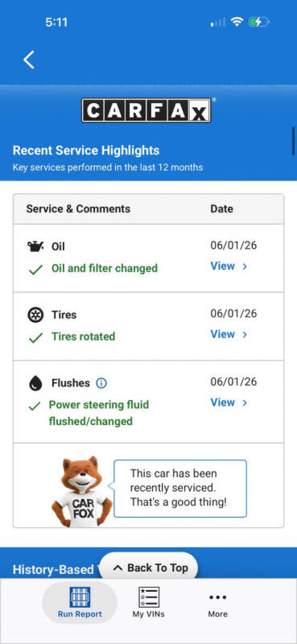Tap the Car Fox mascot image
297x644 pixels.
81,491
